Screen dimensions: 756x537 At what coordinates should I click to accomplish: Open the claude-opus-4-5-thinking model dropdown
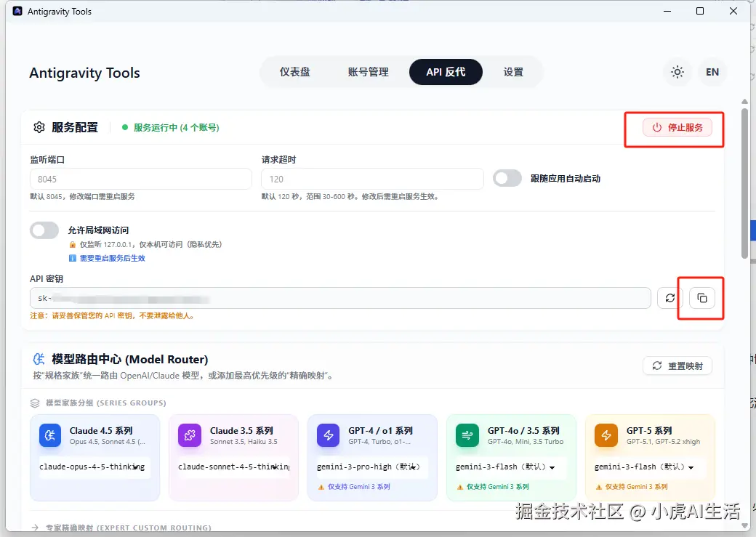point(94,467)
